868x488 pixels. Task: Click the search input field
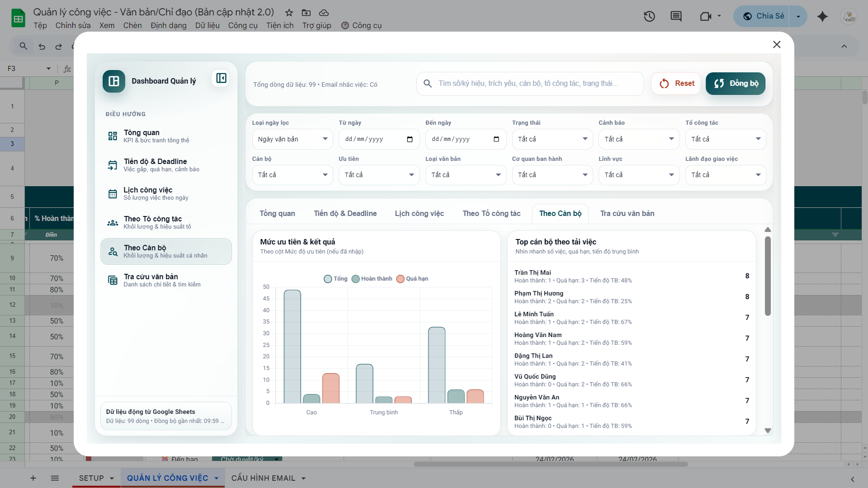click(x=529, y=84)
